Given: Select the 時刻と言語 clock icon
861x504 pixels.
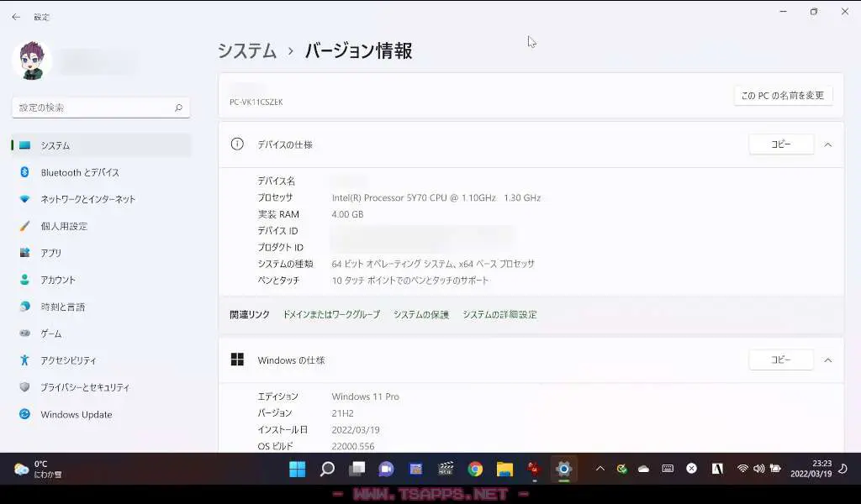Looking at the screenshot, I should (x=26, y=307).
